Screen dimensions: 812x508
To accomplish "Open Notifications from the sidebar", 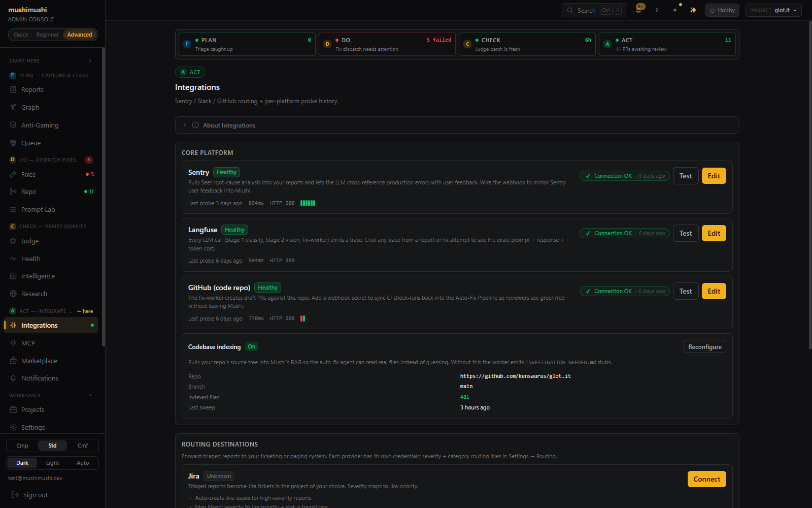I will click(x=51, y=378).
